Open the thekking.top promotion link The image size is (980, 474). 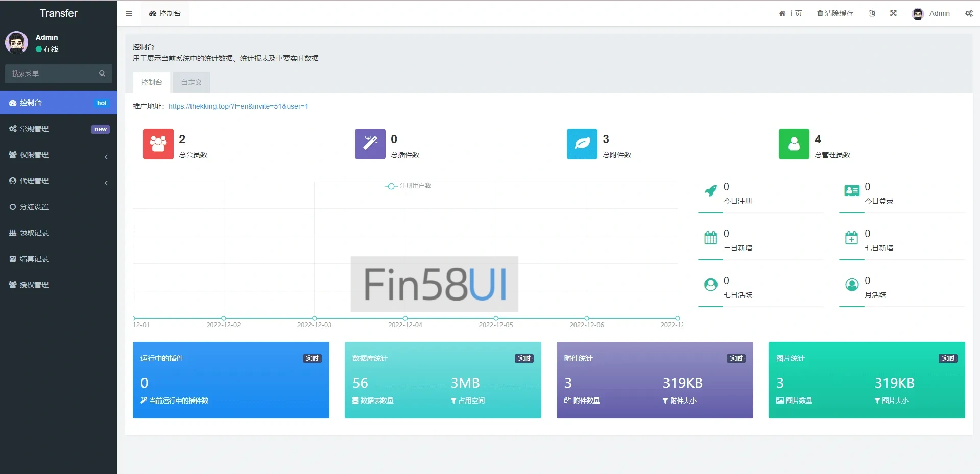point(238,106)
